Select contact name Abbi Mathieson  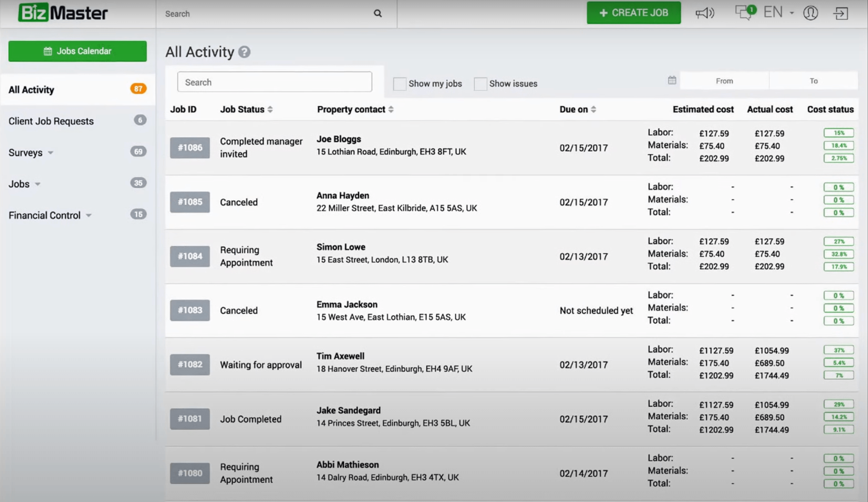tap(347, 465)
